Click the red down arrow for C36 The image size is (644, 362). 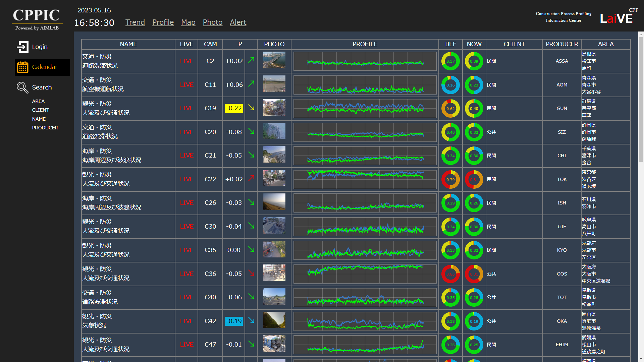[x=251, y=273]
